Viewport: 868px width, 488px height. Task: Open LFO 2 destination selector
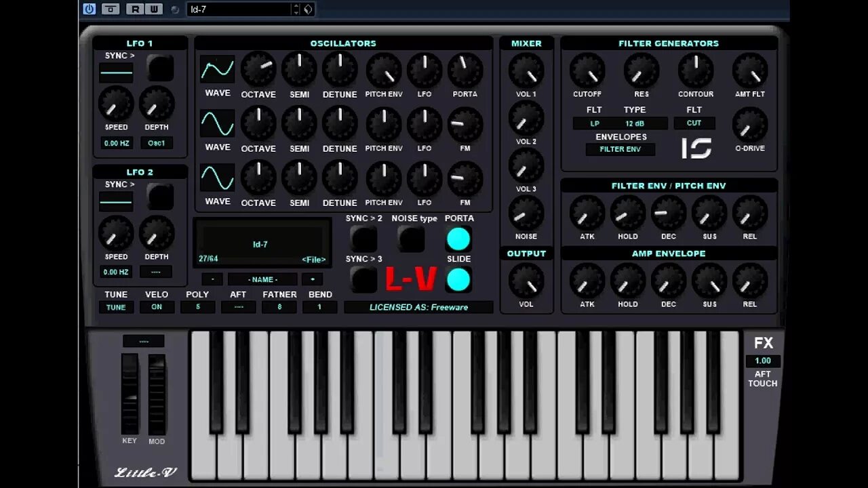[156, 272]
